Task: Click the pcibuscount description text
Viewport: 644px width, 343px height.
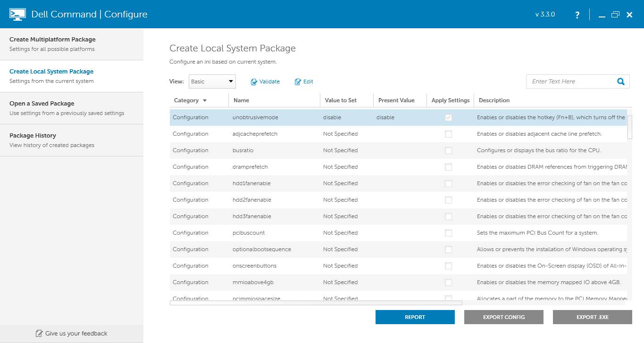Action: click(537, 233)
